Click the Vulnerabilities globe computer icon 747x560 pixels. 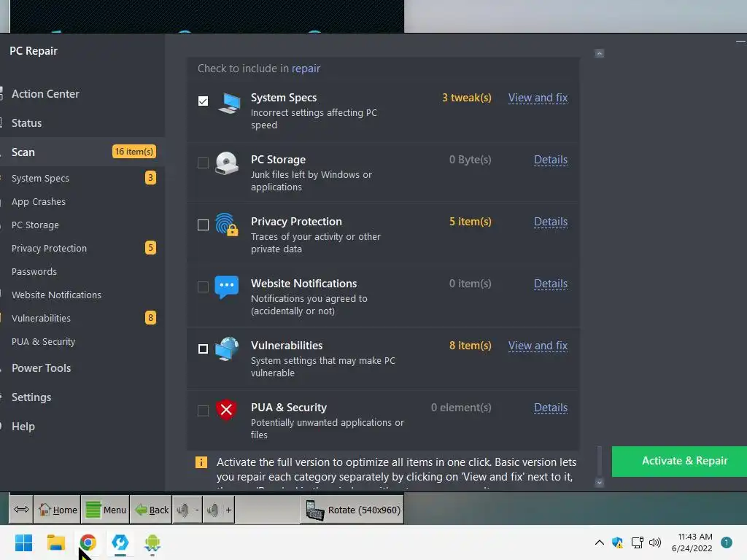227,349
